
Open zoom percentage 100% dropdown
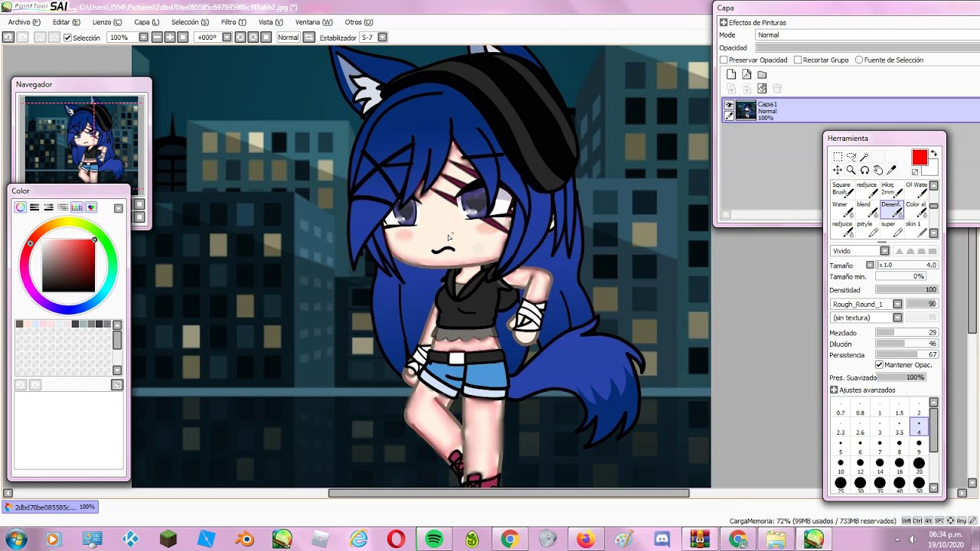point(142,37)
